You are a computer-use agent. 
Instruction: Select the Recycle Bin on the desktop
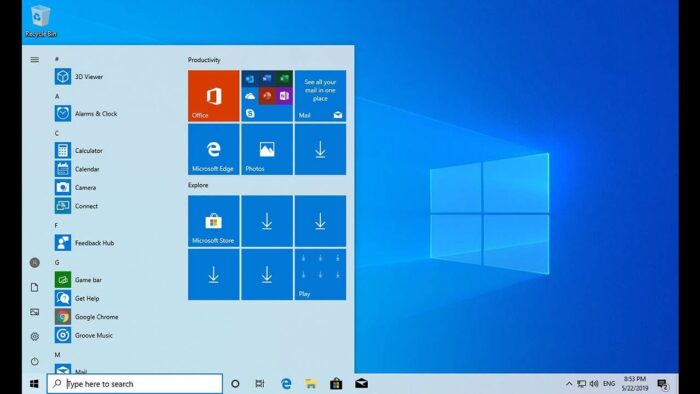[41, 21]
